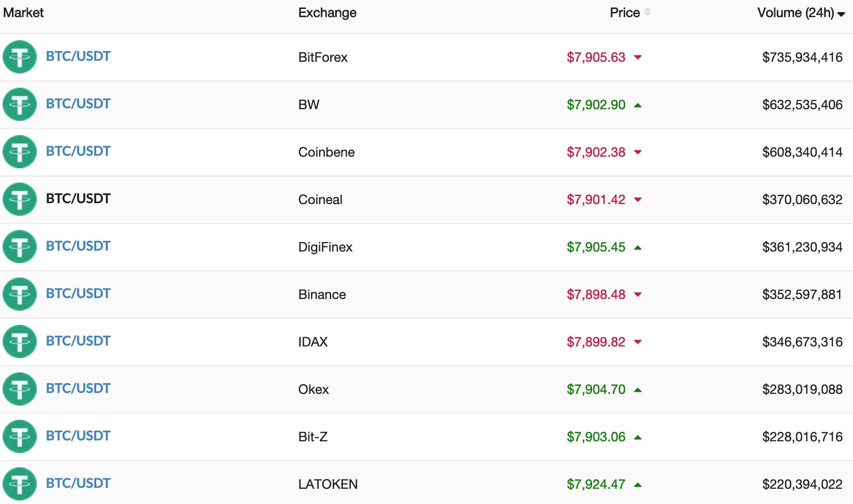
Task: Click the green up arrow beside $7,924.47
Action: coord(638,485)
